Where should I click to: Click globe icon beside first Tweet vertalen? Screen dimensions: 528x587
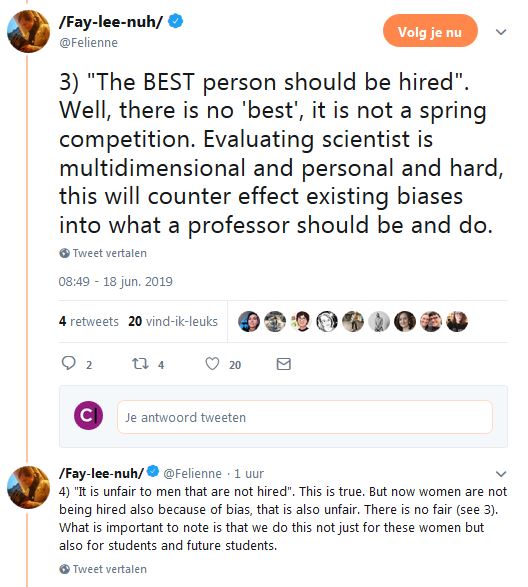64,253
